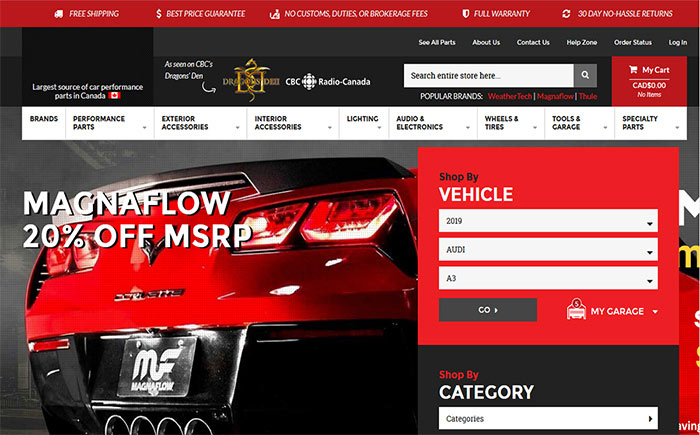This screenshot has width=700, height=435.
Task: Open the year dropdown showing 2019
Action: pos(548,221)
